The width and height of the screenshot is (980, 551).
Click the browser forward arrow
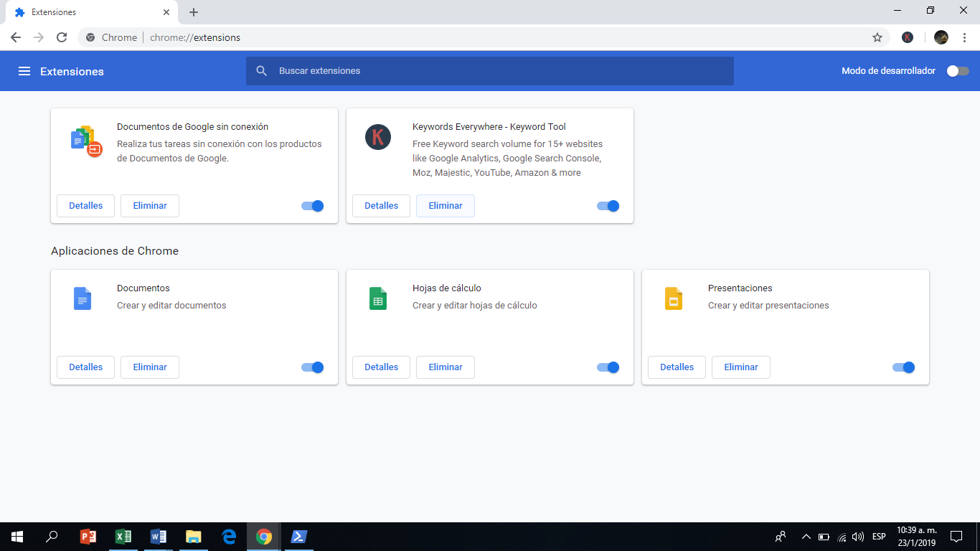click(39, 37)
